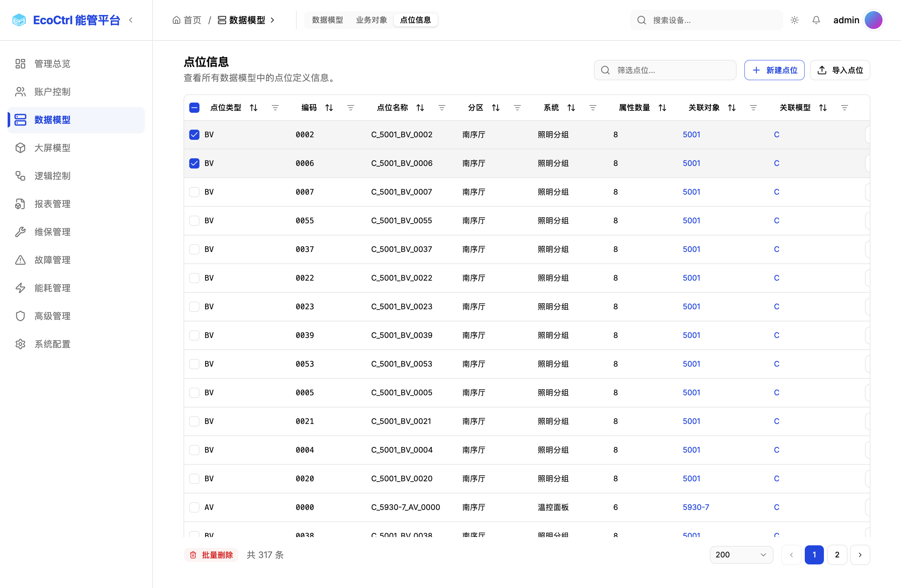Check row C_5001_BV_0037
This screenshot has width=901, height=588.
194,249
